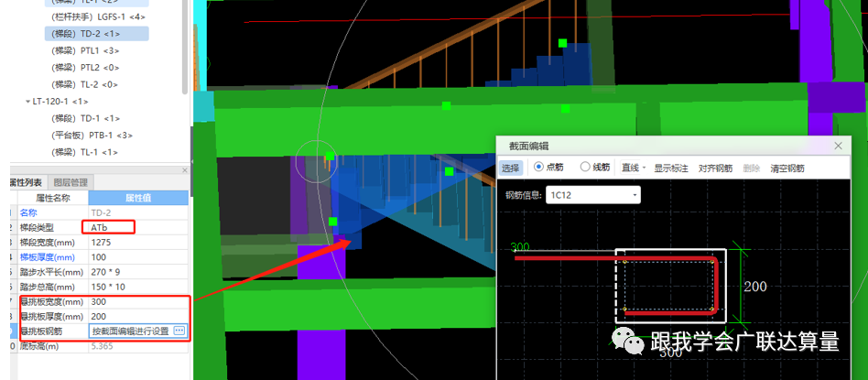Screen dimensions: 868x380
Task: Switch to 属性列表 tab
Action: tap(27, 182)
